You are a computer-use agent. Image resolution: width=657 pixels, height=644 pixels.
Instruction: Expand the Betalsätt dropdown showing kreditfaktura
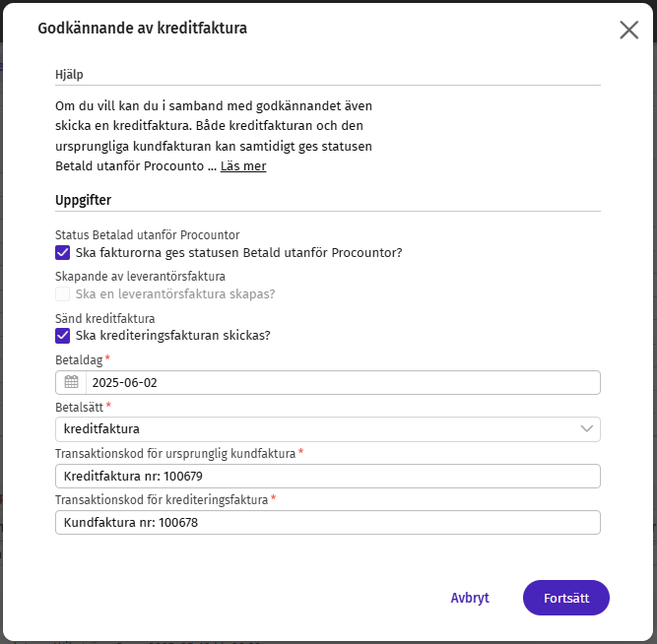328,429
